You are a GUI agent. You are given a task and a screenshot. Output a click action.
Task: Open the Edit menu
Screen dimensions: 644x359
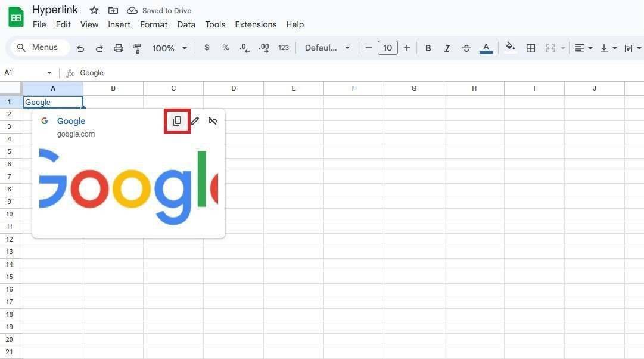[63, 24]
